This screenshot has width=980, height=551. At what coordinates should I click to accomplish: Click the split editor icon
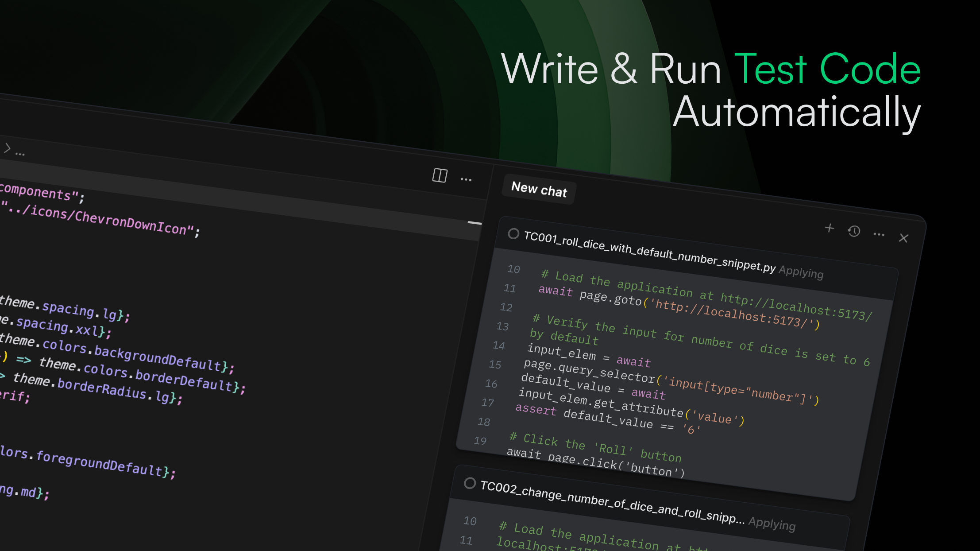[x=440, y=175]
